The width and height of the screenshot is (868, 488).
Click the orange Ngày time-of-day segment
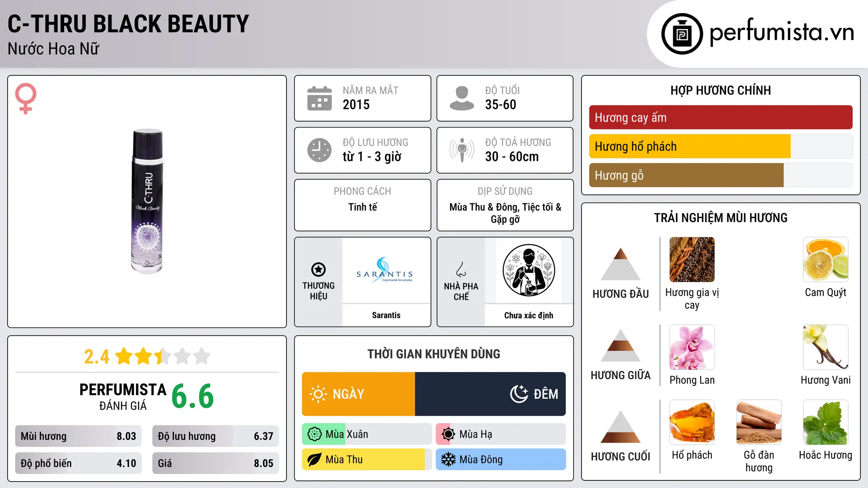click(x=359, y=394)
